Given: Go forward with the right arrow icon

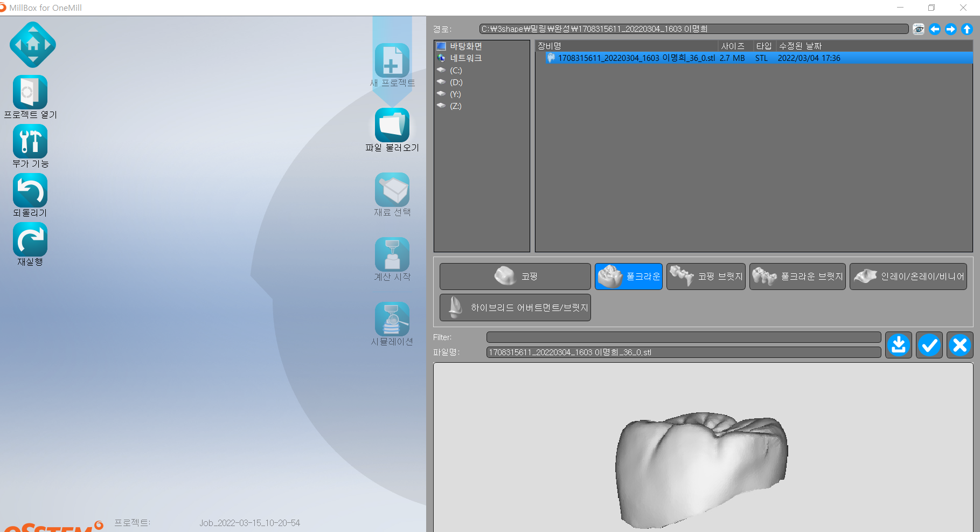Looking at the screenshot, I should 951,29.
